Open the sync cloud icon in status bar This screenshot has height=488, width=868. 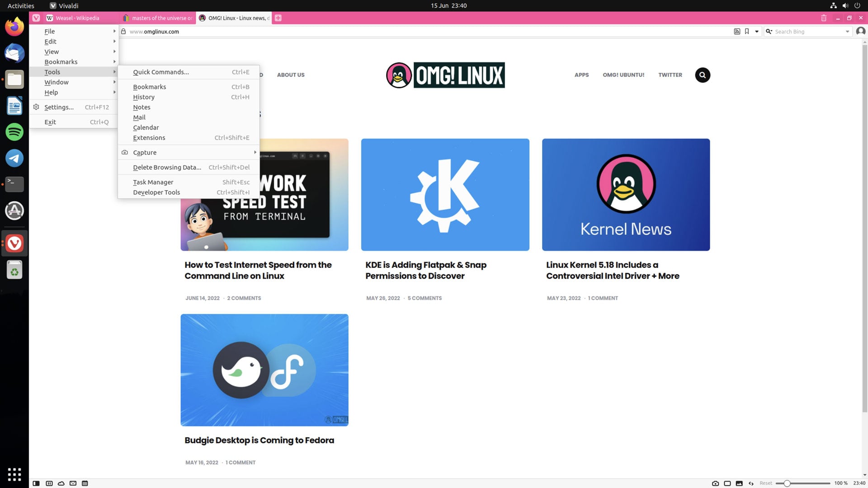point(61,483)
